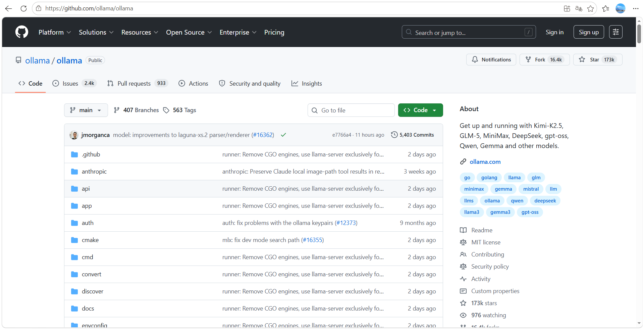Switch to the Code tab

click(31, 83)
